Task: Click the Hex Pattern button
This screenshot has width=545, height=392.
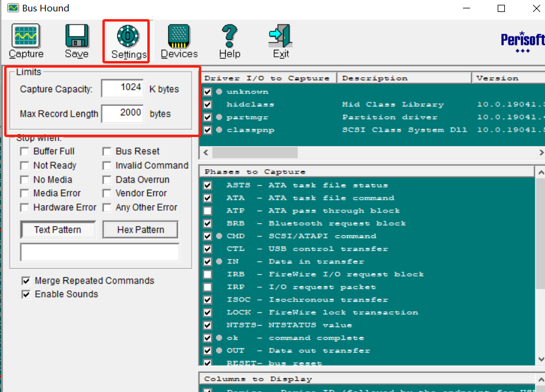Action: [140, 230]
